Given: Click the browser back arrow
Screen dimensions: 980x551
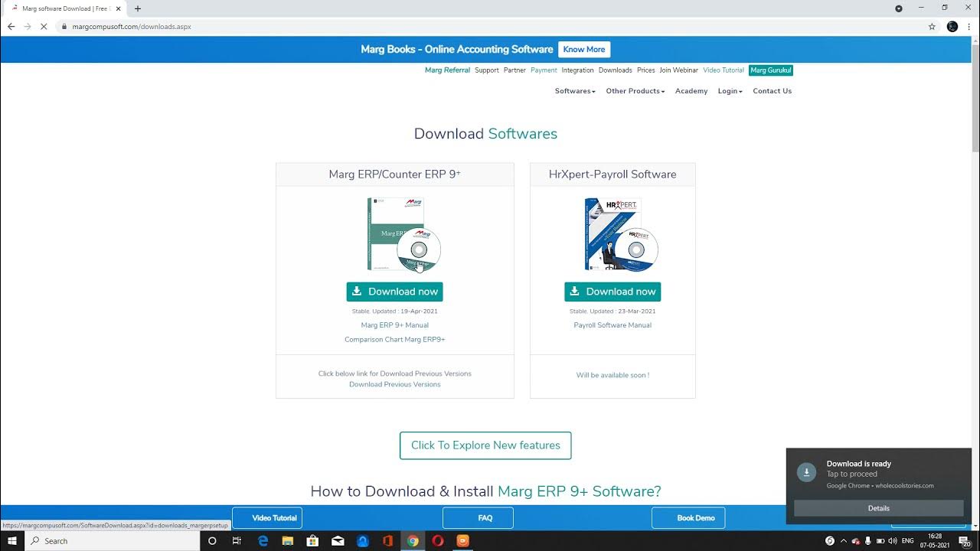Looking at the screenshot, I should click(11, 26).
